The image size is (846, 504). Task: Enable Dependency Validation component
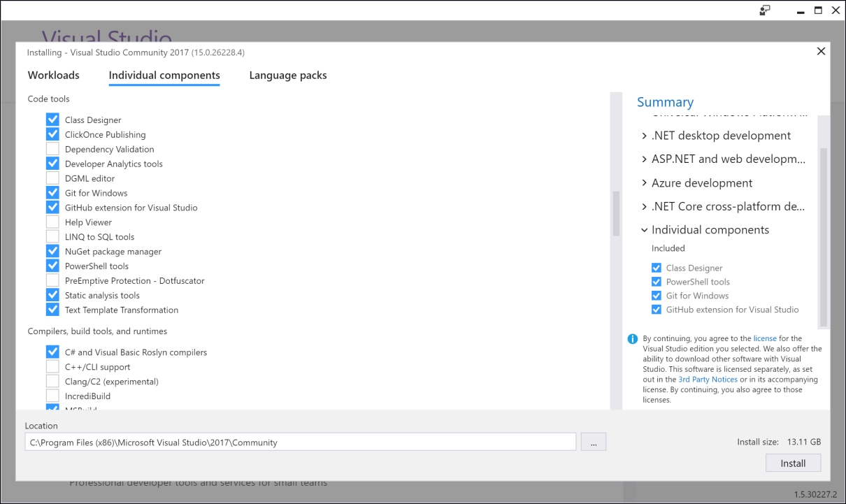[52, 149]
